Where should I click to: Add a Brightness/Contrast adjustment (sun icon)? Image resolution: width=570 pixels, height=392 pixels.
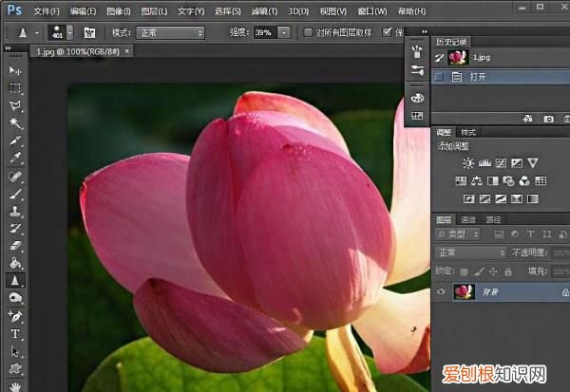468,163
